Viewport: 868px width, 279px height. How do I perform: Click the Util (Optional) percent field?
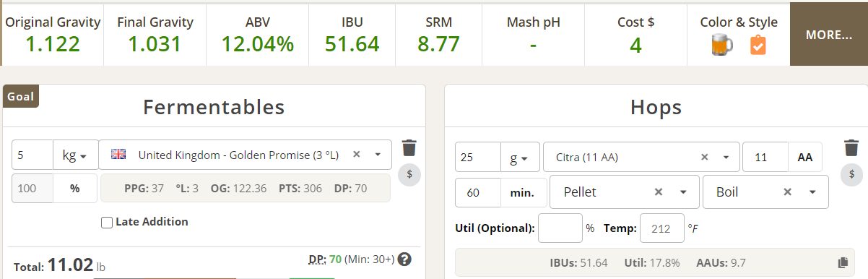click(560, 228)
